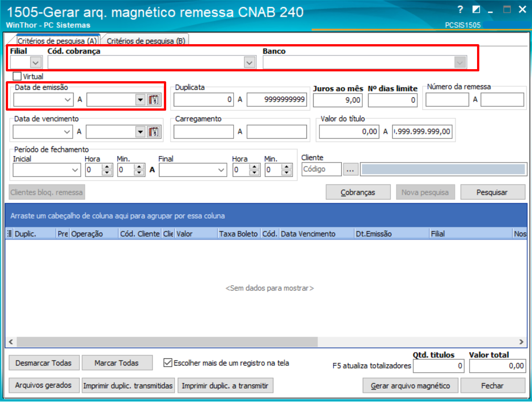Open the first Data de emissão date dropdown
Image resolution: width=532 pixels, height=402 pixels.
click(x=67, y=99)
